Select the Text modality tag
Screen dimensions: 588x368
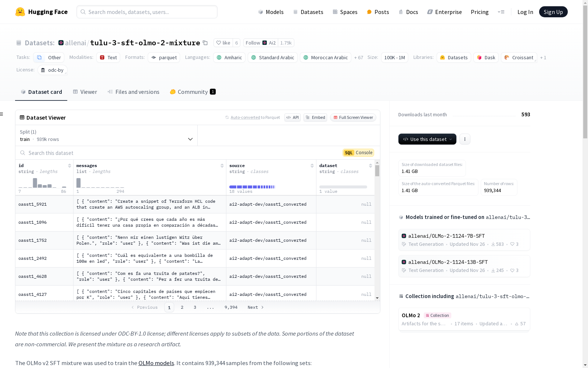tap(108, 57)
